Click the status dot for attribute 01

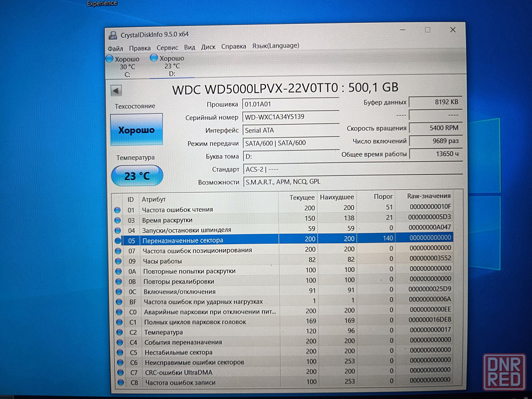(x=118, y=210)
